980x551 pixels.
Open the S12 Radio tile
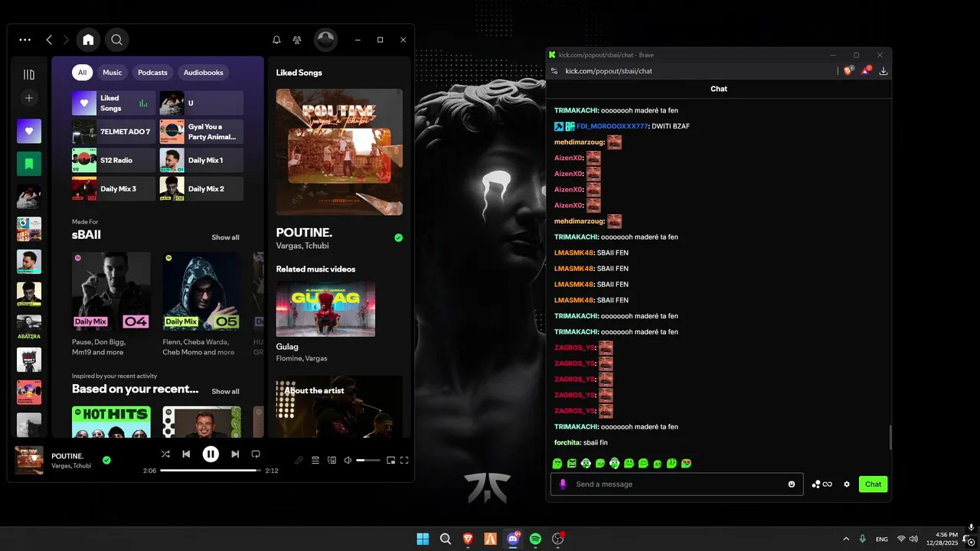pos(113,160)
